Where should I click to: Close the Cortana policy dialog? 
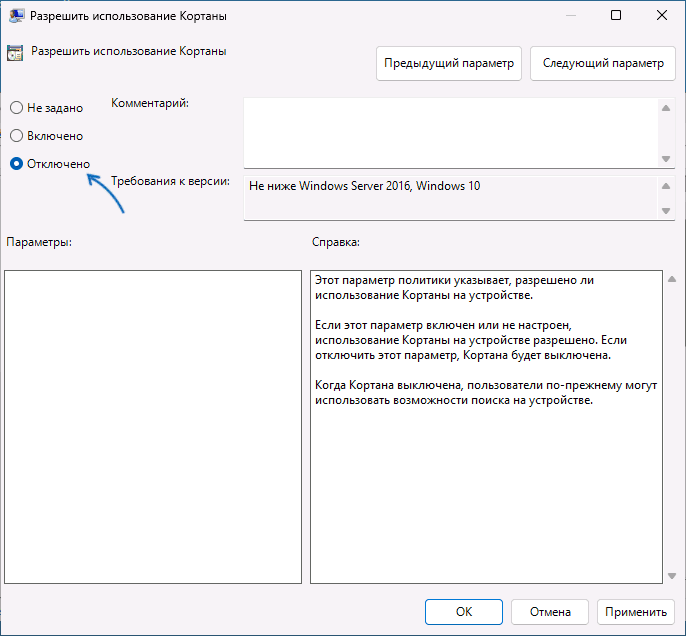(662, 15)
